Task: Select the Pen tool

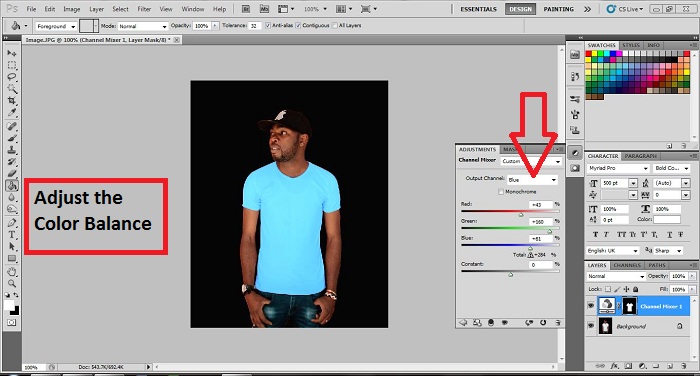Action: (x=12, y=222)
